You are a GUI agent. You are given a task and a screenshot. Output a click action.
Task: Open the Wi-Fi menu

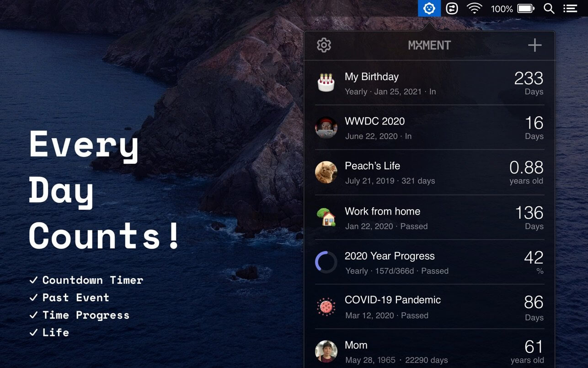(x=475, y=8)
